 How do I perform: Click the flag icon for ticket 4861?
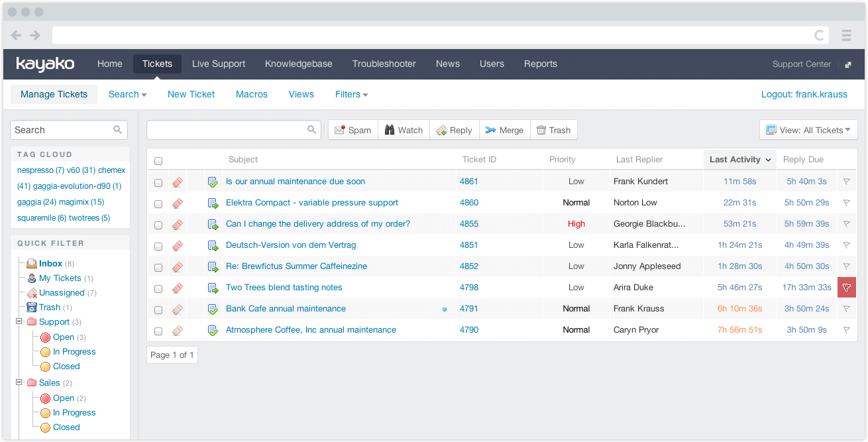point(846,182)
